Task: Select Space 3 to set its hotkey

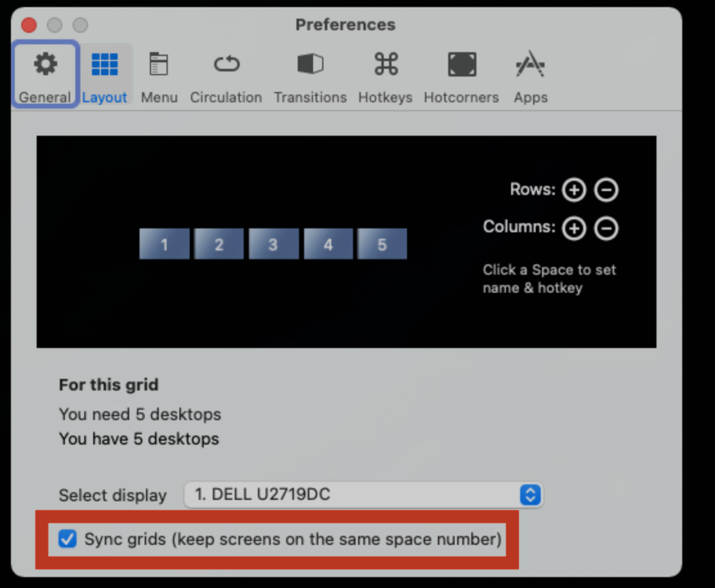Action: [x=273, y=244]
